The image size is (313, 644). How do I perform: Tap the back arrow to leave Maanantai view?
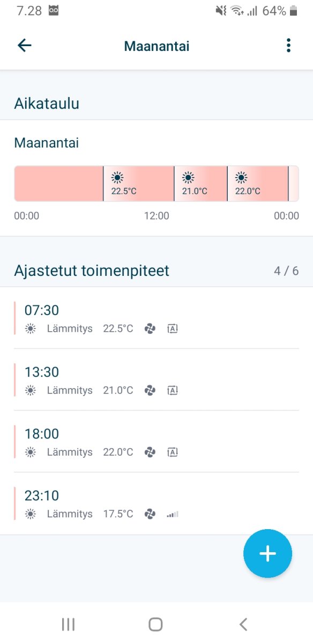[x=24, y=46]
